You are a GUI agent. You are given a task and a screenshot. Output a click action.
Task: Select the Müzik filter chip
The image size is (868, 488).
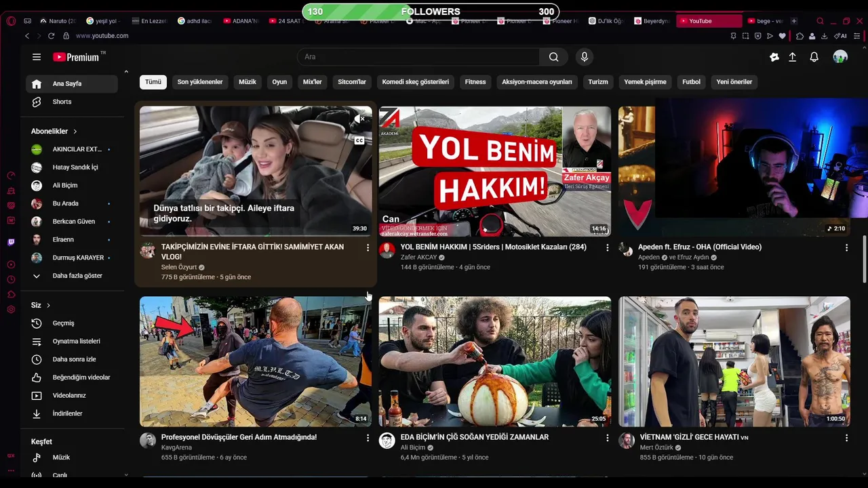pos(248,82)
